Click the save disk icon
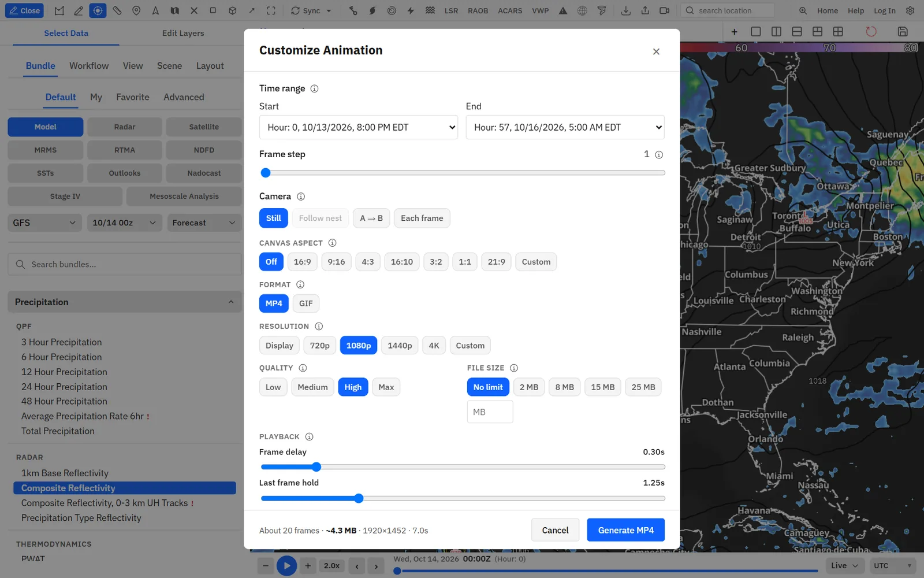 coord(903,31)
